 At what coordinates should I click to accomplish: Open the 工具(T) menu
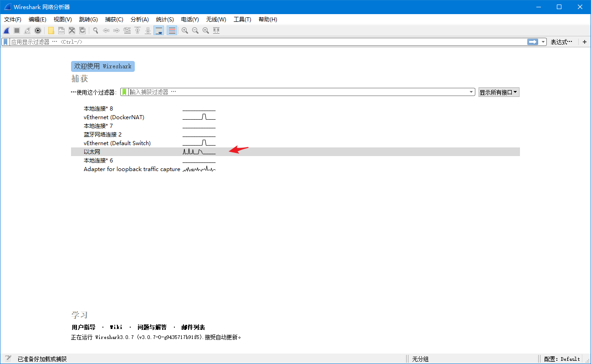[242, 20]
